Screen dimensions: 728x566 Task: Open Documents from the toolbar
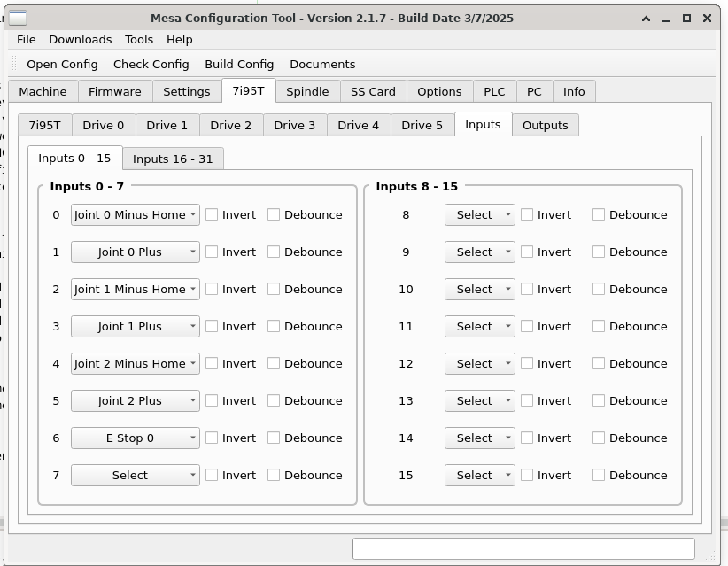click(322, 64)
